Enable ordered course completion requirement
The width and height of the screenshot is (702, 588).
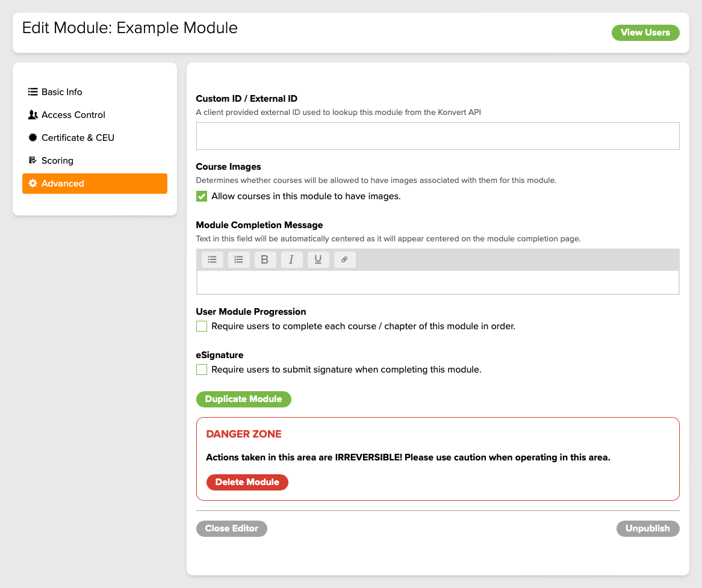pos(201,326)
